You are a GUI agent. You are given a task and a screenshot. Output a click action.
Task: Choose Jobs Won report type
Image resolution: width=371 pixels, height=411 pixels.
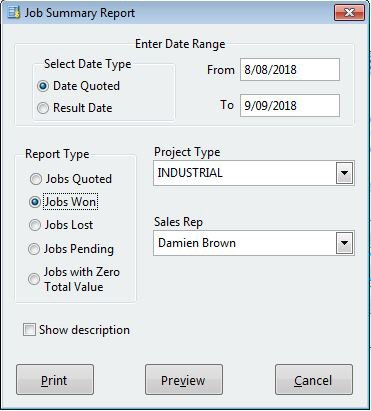coord(35,202)
